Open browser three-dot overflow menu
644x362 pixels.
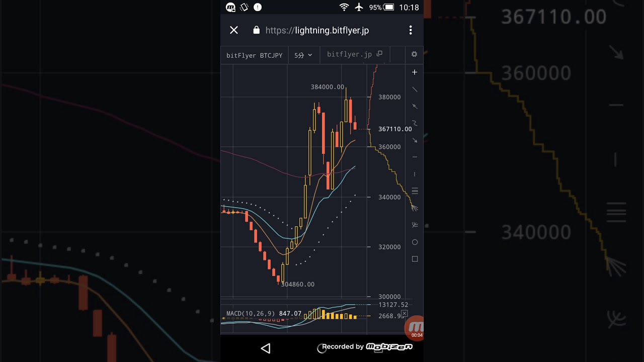(411, 30)
